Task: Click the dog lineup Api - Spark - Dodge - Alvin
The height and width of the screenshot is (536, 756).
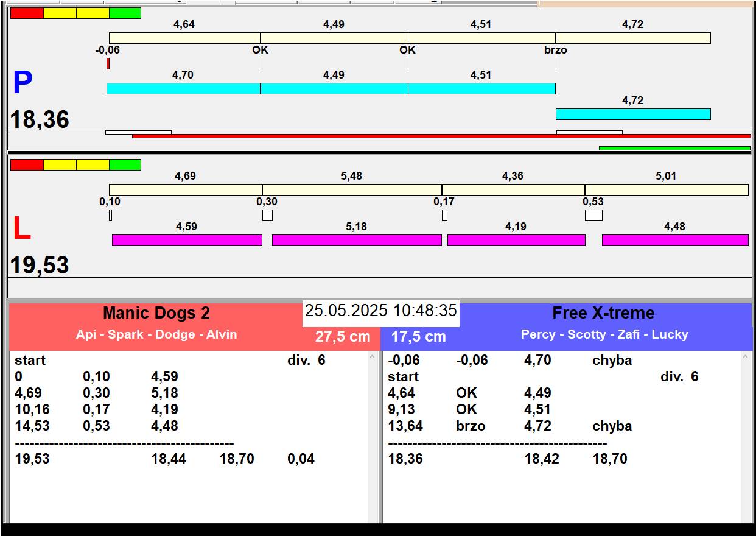Action: click(156, 334)
